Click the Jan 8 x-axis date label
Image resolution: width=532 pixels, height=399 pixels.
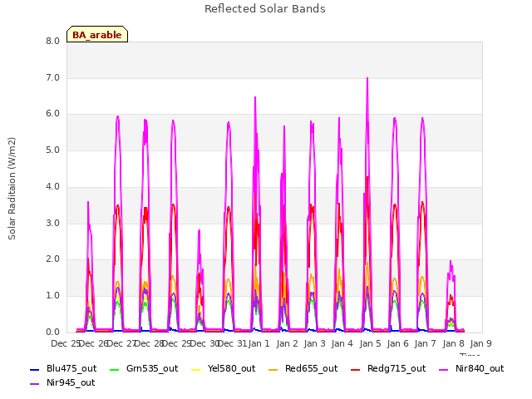pos(453,343)
